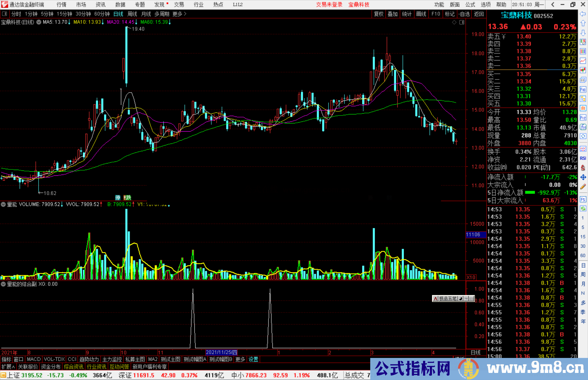Click the four-way move arrows icon

tap(583, 177)
